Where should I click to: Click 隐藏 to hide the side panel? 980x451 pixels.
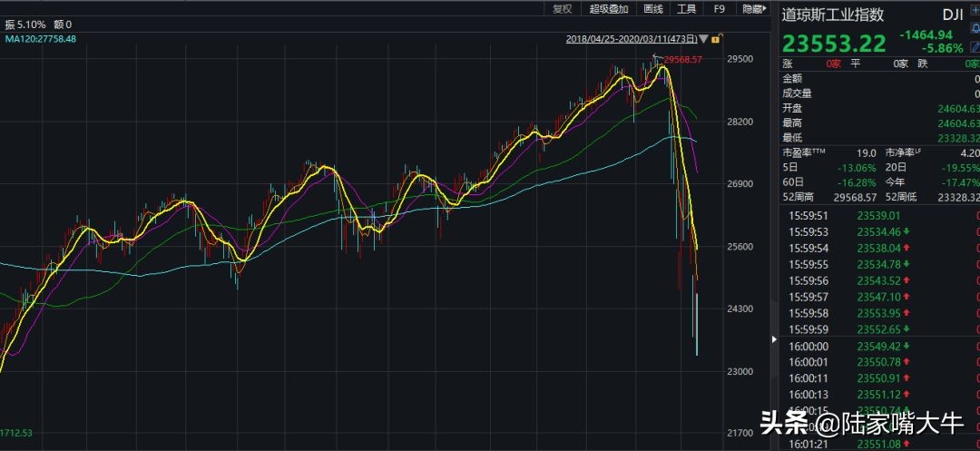[x=753, y=8]
